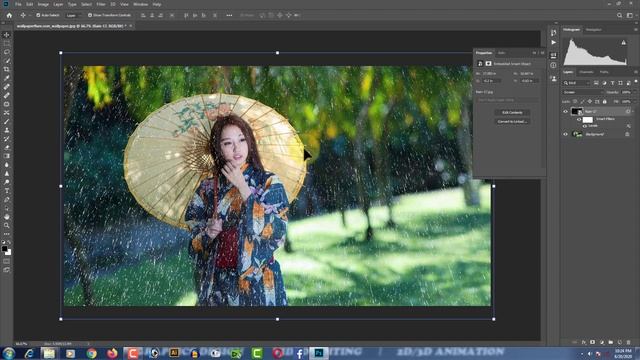Click more align options three-dots icon
640x360 pixels.
(229, 16)
